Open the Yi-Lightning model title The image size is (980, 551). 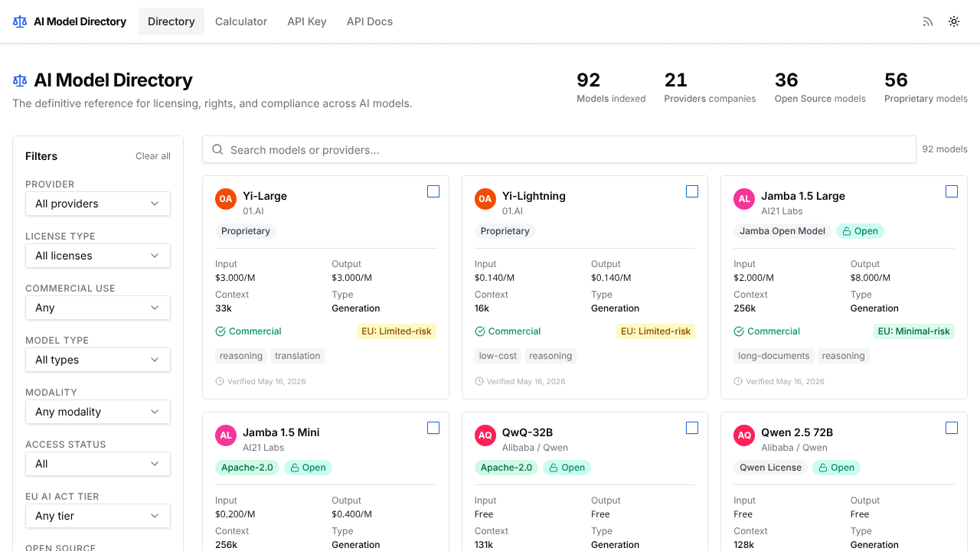[534, 196]
